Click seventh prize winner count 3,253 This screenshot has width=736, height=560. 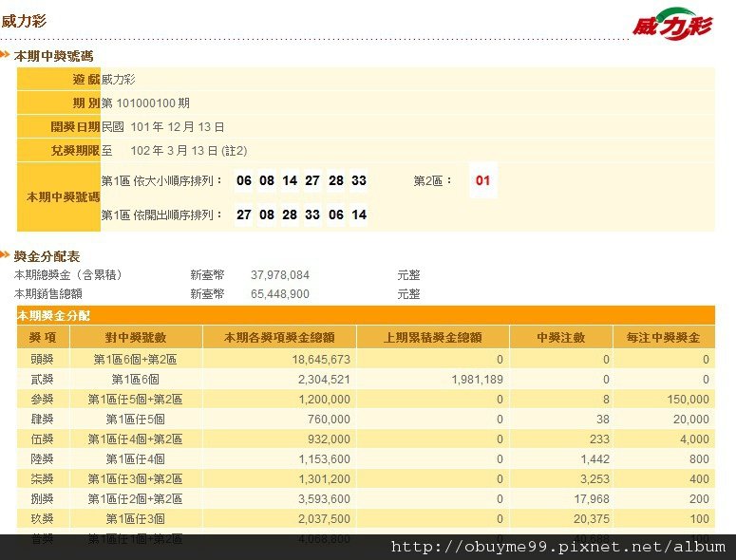594,479
